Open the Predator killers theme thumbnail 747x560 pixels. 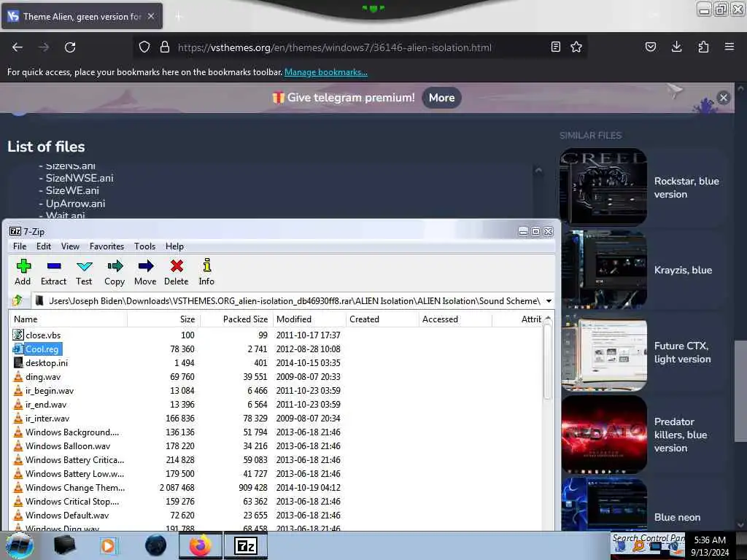click(x=603, y=434)
